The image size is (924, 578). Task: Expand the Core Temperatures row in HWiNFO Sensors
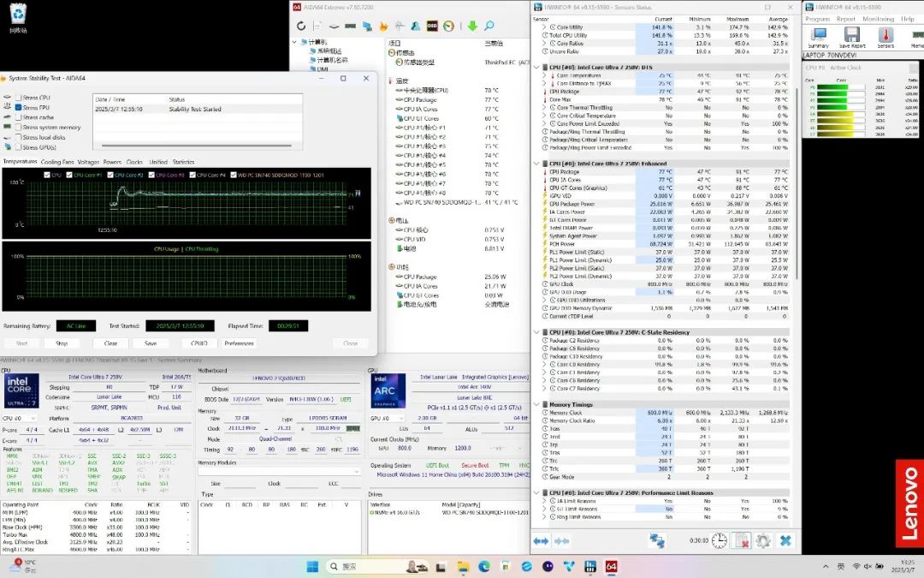(x=544, y=75)
